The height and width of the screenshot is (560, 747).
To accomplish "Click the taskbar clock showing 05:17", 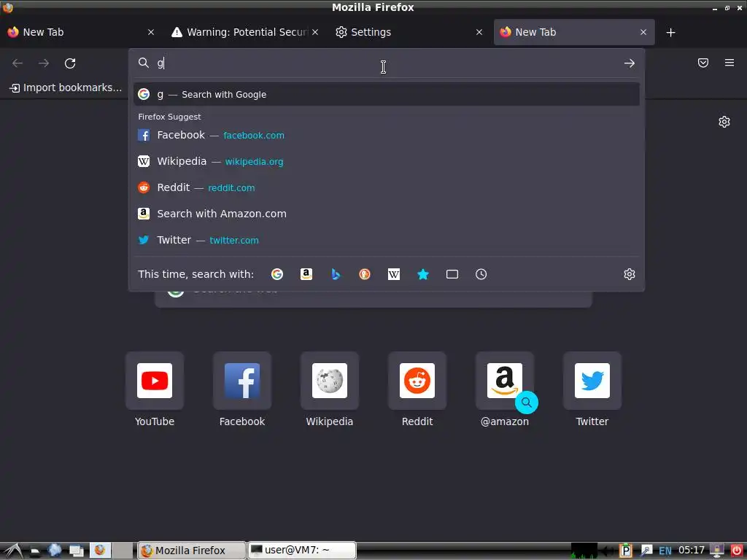I will coord(692,551).
